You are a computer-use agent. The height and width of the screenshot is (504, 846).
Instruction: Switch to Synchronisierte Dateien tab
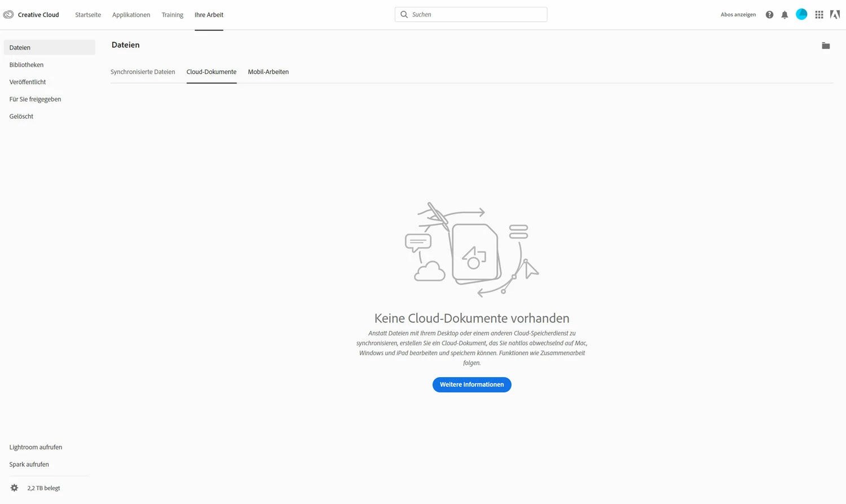point(143,72)
